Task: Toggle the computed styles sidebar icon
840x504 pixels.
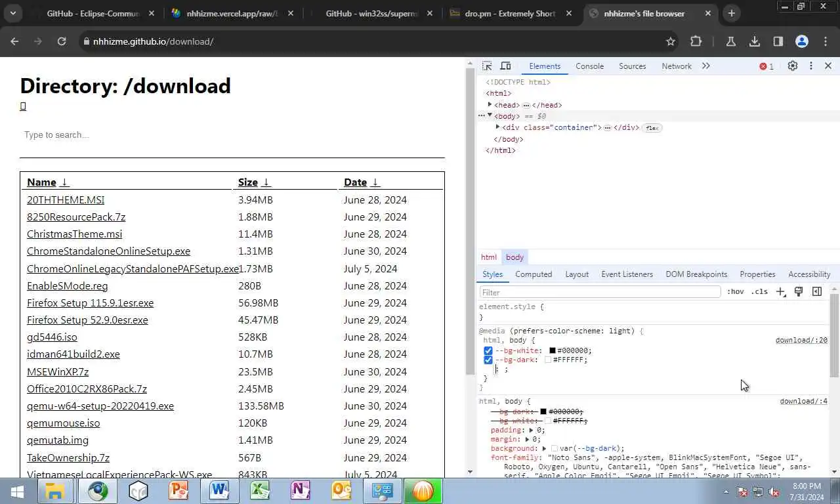Action: click(x=817, y=291)
